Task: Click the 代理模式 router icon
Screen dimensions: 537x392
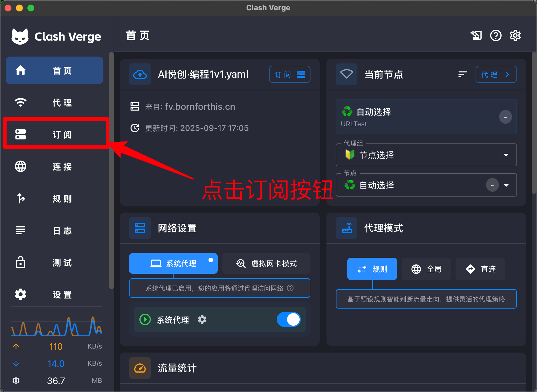Action: pyautogui.click(x=346, y=228)
